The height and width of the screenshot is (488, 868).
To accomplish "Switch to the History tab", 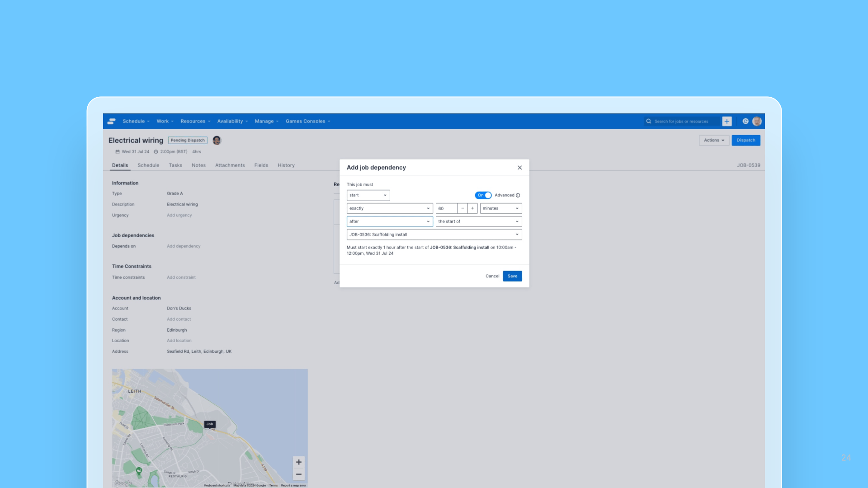I will 286,165.
